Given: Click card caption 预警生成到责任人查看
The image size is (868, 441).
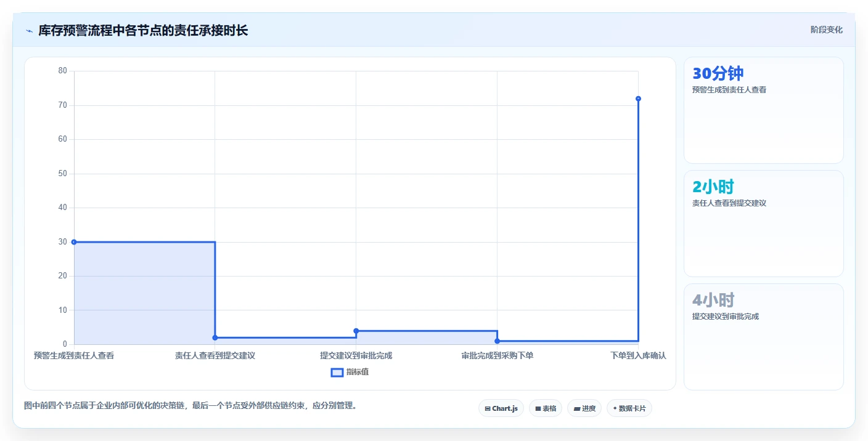Looking at the screenshot, I should pyautogui.click(x=729, y=90).
